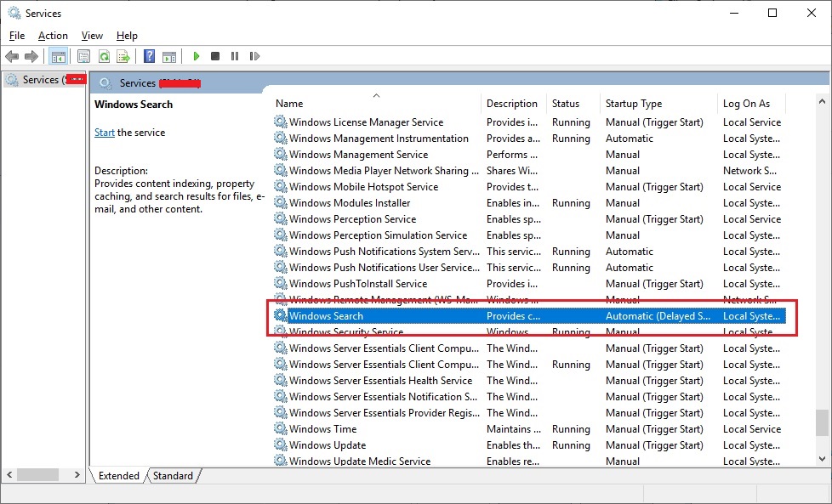This screenshot has width=832, height=504.
Task: Select Windows Server Essentials Notification row
Action: pos(529,396)
